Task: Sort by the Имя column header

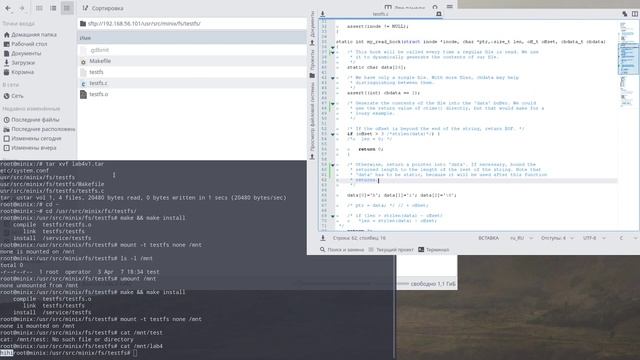Action: [x=192, y=38]
